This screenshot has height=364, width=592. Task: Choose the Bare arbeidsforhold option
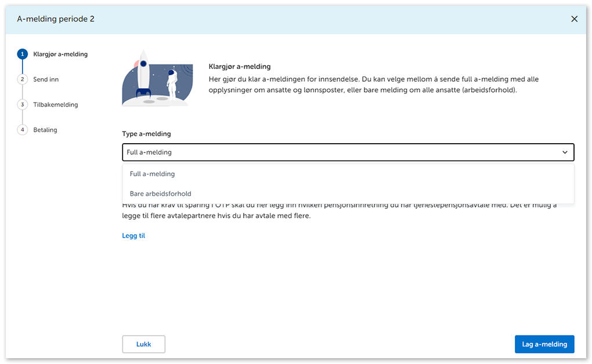160,194
